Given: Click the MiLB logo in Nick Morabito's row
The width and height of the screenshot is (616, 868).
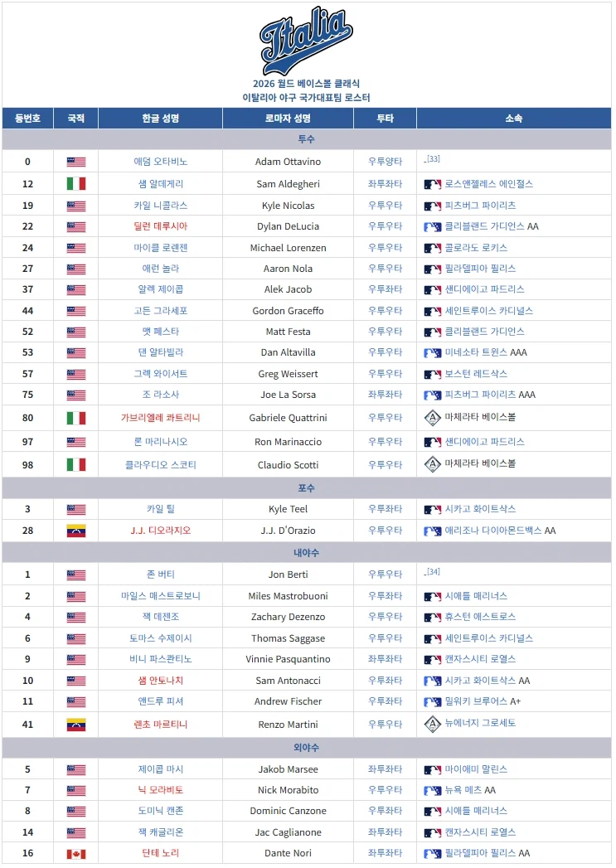Looking at the screenshot, I should tap(433, 791).
